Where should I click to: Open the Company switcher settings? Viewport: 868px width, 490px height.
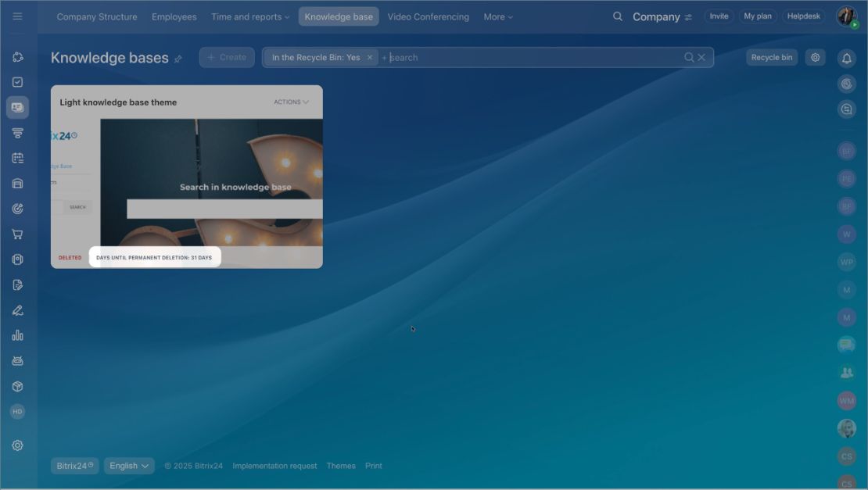pos(688,17)
